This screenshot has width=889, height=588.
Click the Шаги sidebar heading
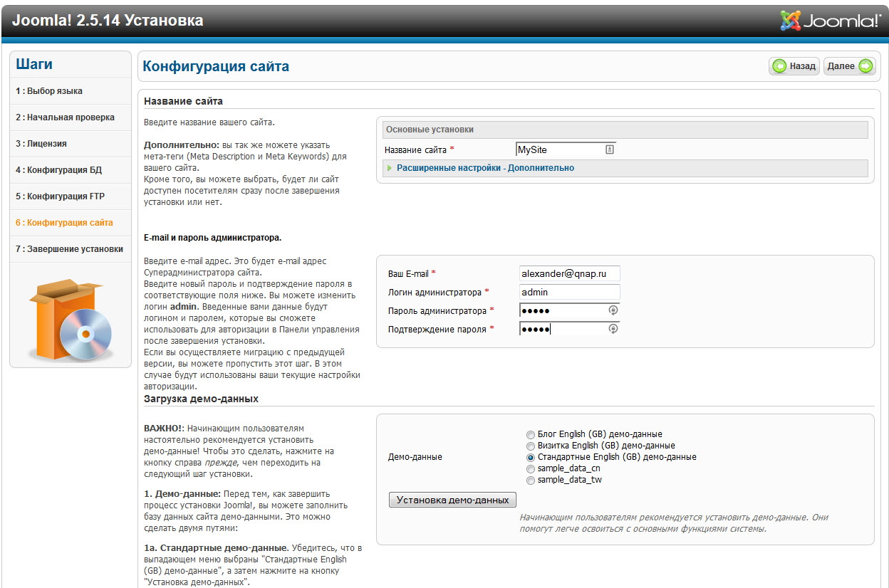click(x=34, y=64)
